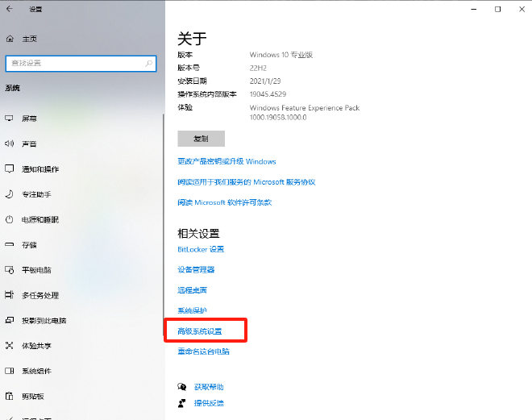This screenshot has width=532, height=420.
Task: Open 获取帮助 link
Action: (x=209, y=387)
